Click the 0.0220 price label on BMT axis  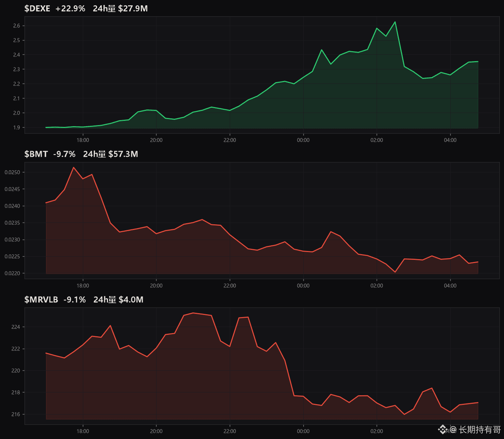12,273
